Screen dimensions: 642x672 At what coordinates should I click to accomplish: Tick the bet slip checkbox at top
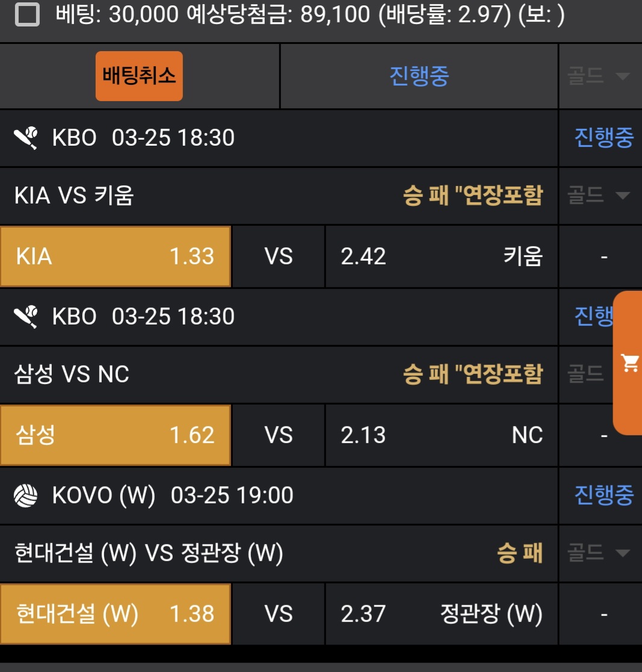(x=27, y=15)
